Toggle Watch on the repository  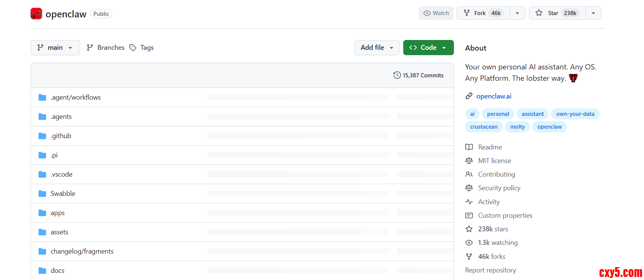click(436, 13)
